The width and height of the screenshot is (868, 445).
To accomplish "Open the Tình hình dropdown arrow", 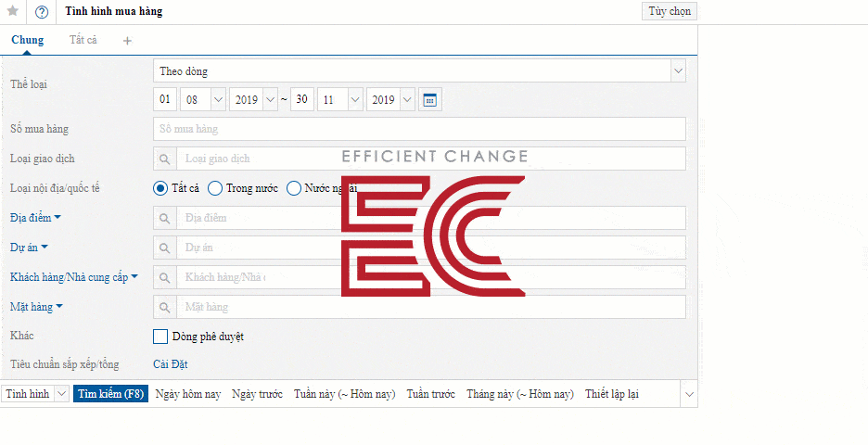I will coord(62,394).
